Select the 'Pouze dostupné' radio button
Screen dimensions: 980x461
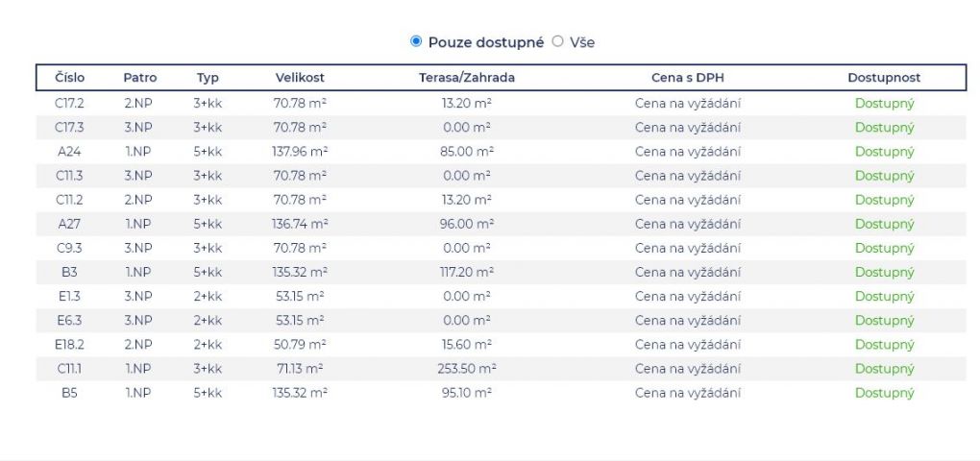tap(416, 41)
